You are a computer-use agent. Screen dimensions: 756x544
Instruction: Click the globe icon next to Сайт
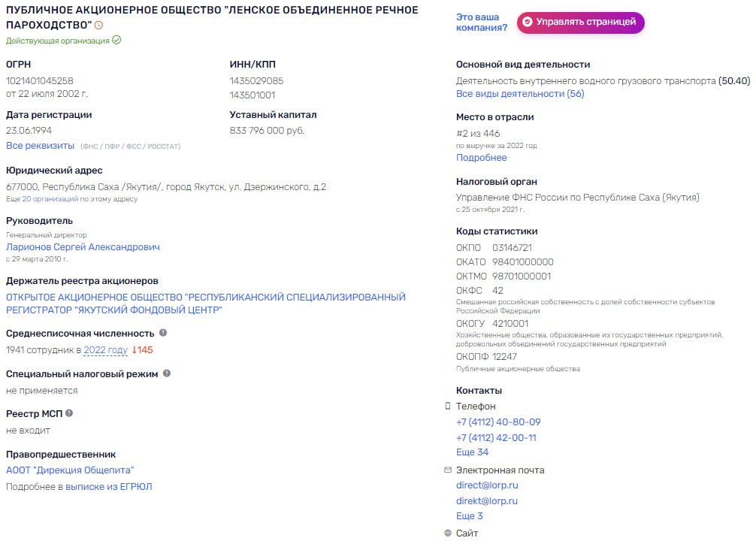448,533
